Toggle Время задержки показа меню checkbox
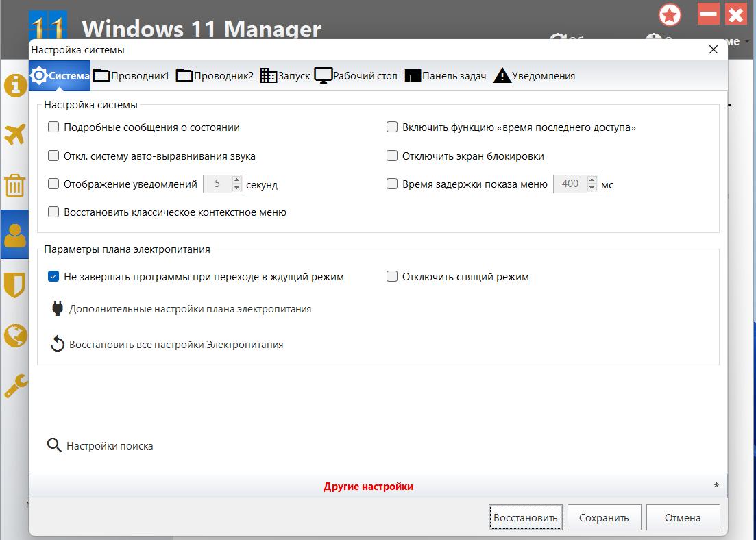This screenshot has width=756, height=540. click(x=392, y=184)
